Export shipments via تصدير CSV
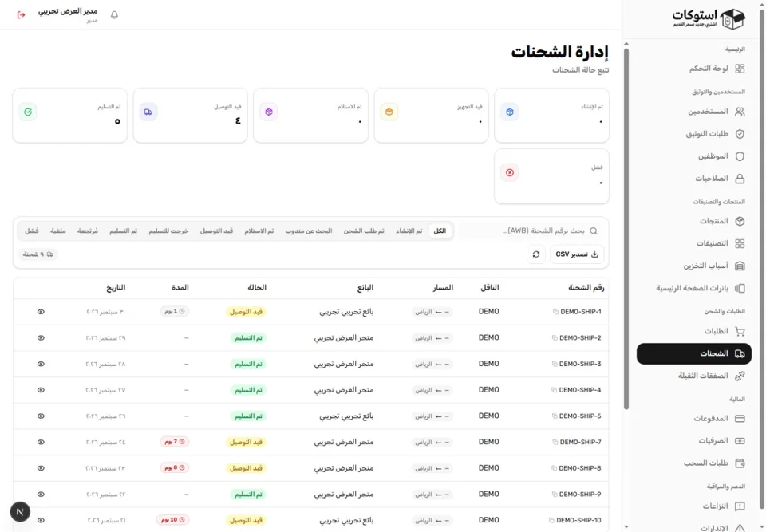The height and width of the screenshot is (532, 766). pos(577,254)
